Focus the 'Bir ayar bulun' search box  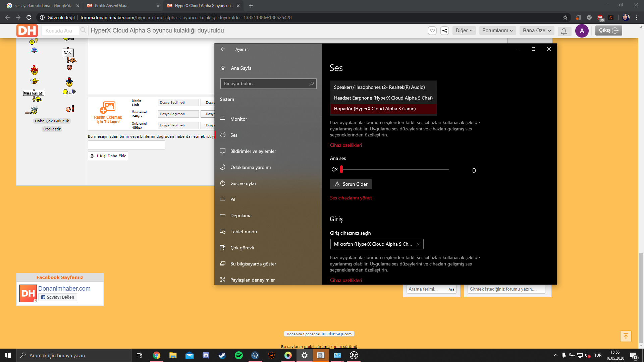[268, 83]
